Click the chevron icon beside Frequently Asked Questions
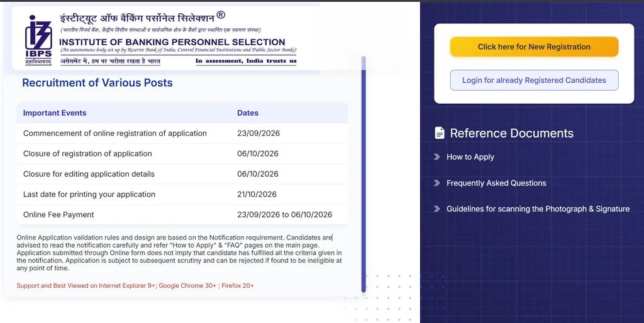The height and width of the screenshot is (323, 644). coord(437,183)
